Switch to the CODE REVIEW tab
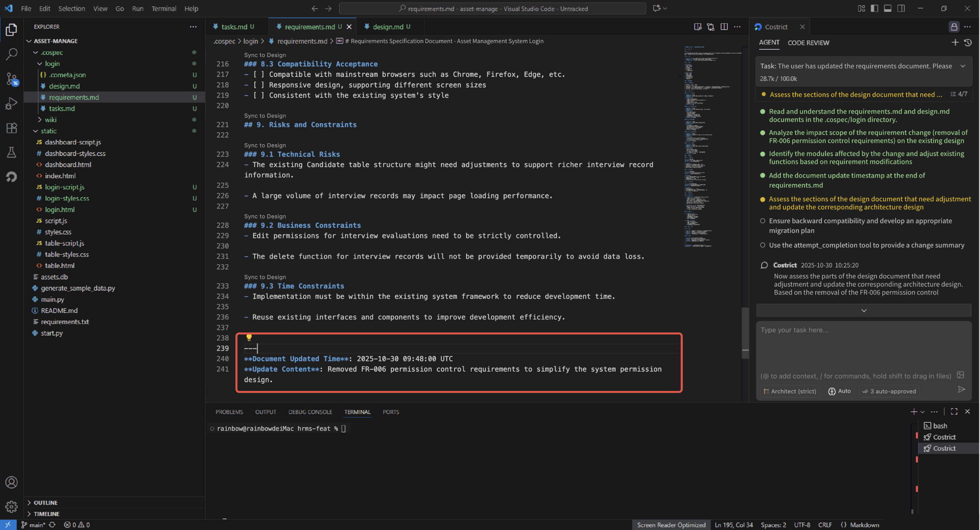The image size is (980, 530). (x=808, y=43)
